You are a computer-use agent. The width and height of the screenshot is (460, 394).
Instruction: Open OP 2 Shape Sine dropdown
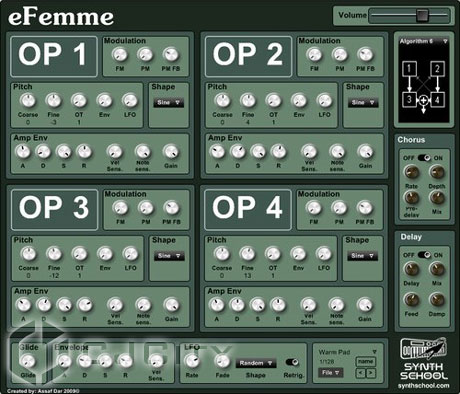pos(363,103)
